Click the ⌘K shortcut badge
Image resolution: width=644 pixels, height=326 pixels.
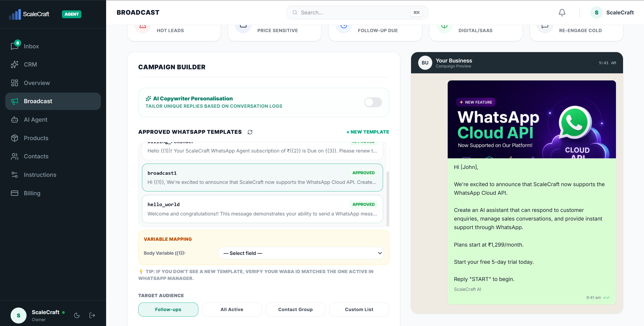416,12
